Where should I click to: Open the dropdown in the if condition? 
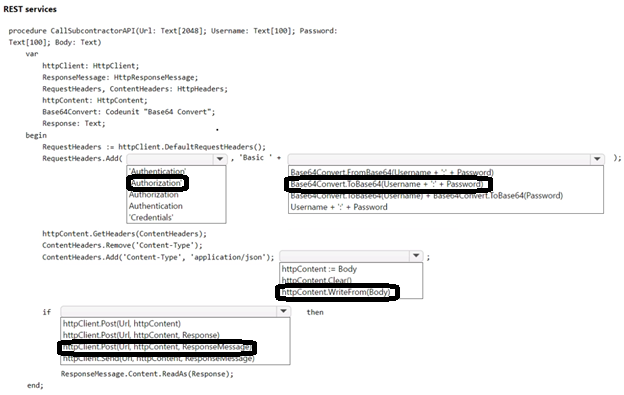pos(176,311)
